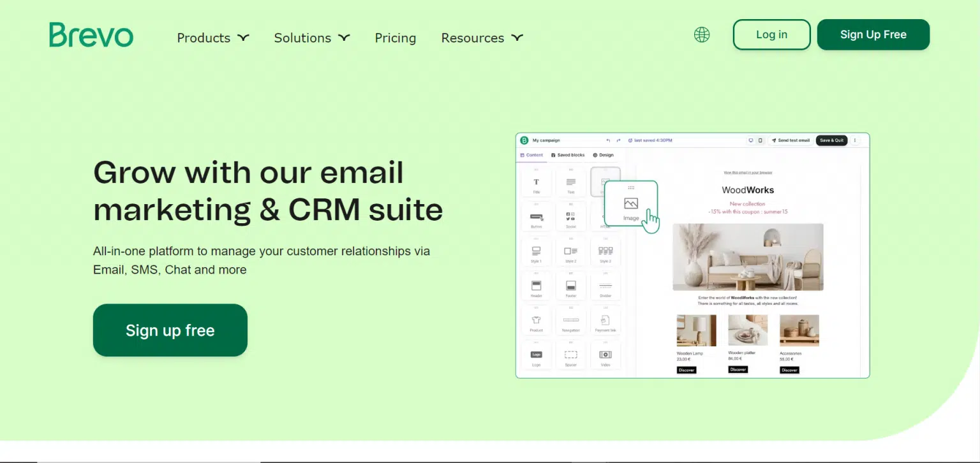Viewport: 980px width, 463px height.
Task: Click the Product block t-shirt icon
Action: pyautogui.click(x=536, y=321)
